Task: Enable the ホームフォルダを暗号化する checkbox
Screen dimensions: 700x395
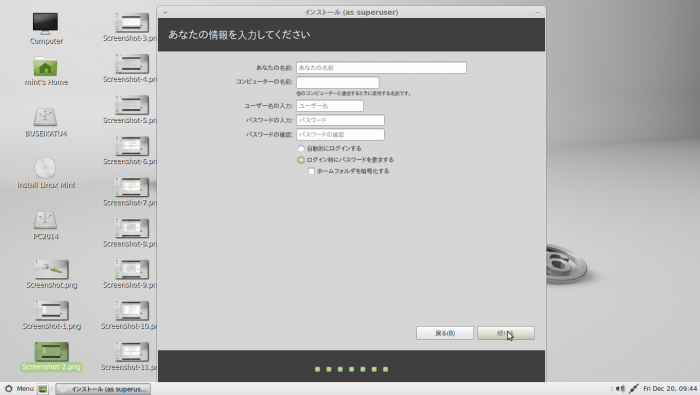Action: click(x=311, y=171)
